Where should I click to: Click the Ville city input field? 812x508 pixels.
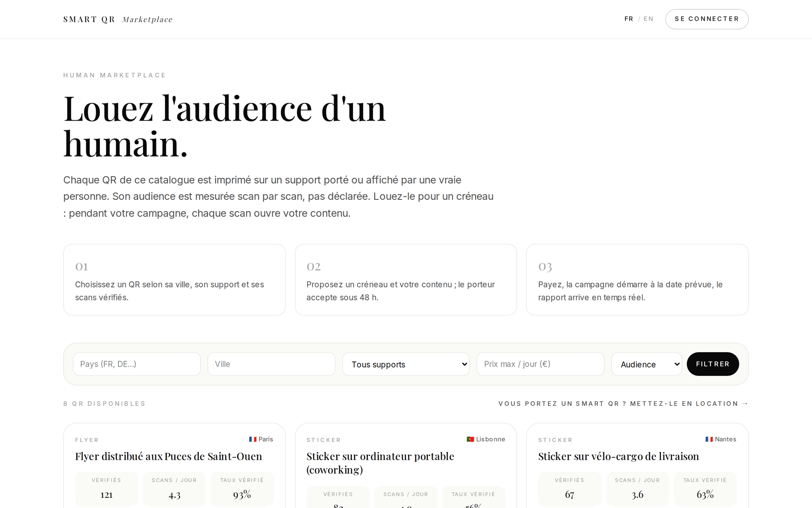(x=272, y=364)
